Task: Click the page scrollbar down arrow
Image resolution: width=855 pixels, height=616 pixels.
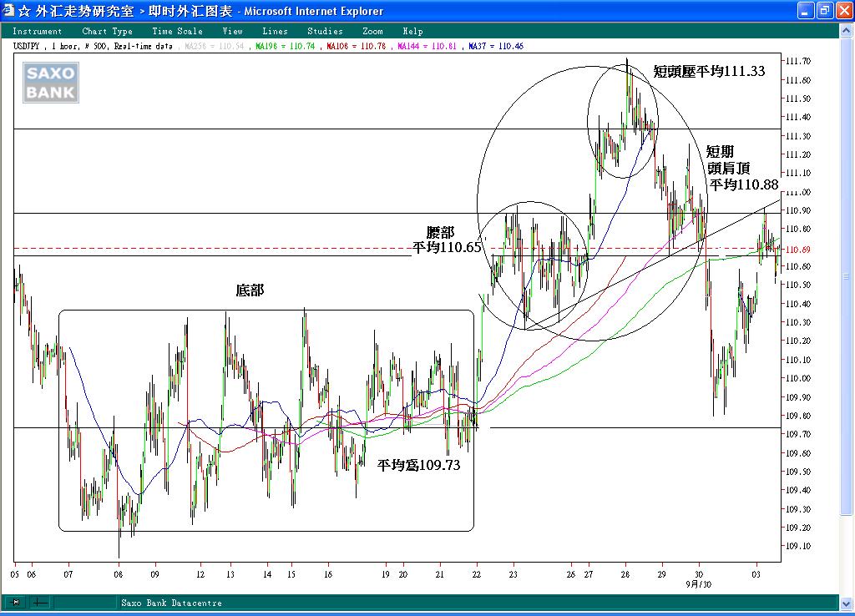Action: (847, 604)
